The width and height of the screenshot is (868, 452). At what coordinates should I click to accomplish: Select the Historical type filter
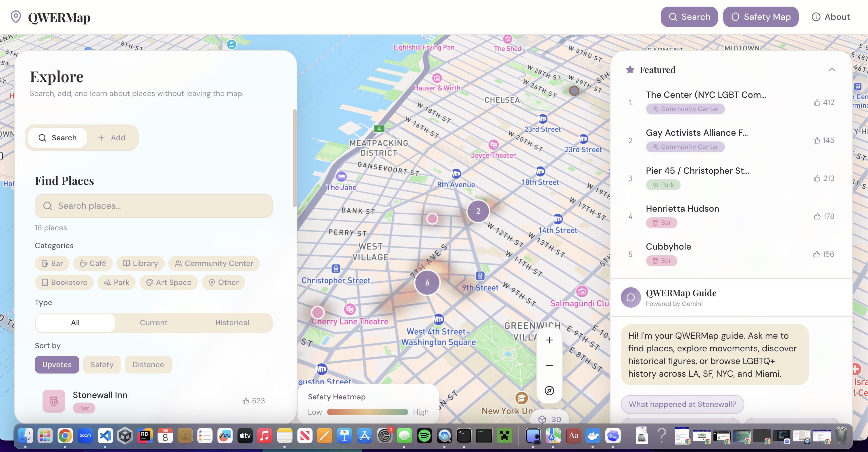click(x=232, y=323)
